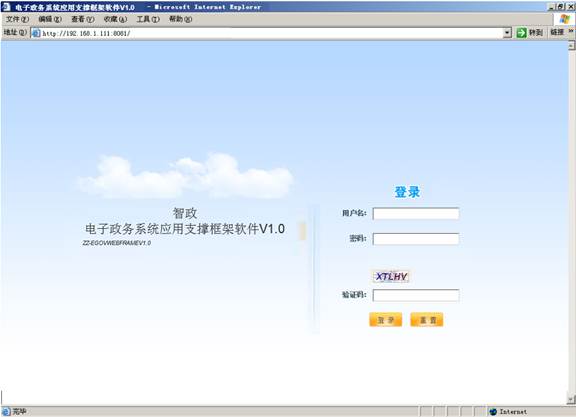The image size is (576, 417).
Task: Open the 收藏 (Favorites) menu
Action: [115, 19]
